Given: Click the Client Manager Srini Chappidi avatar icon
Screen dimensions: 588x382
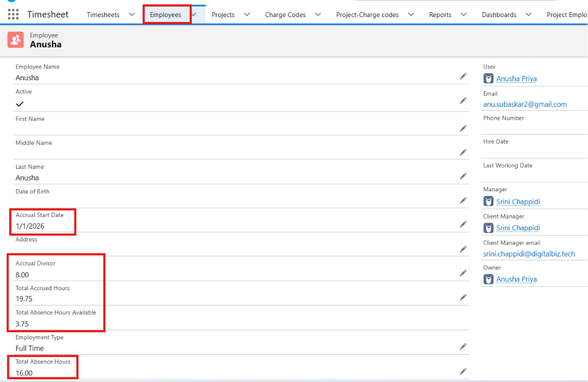Looking at the screenshot, I should coord(488,228).
